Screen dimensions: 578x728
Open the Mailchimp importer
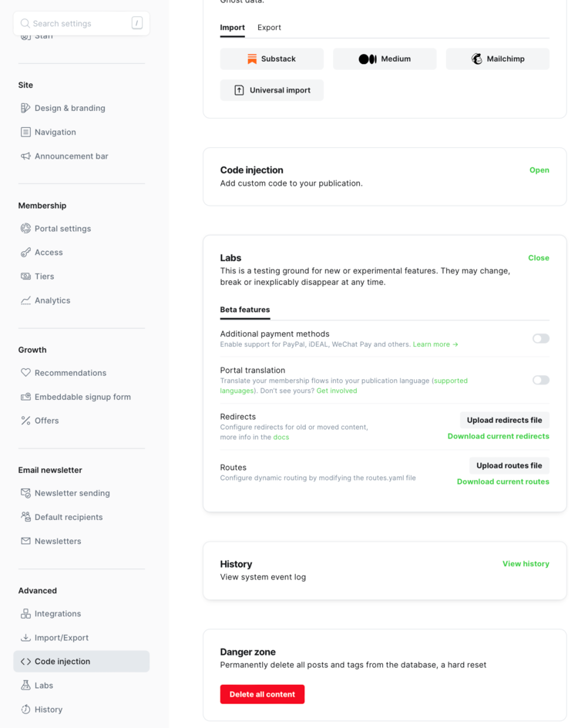point(477,59)
